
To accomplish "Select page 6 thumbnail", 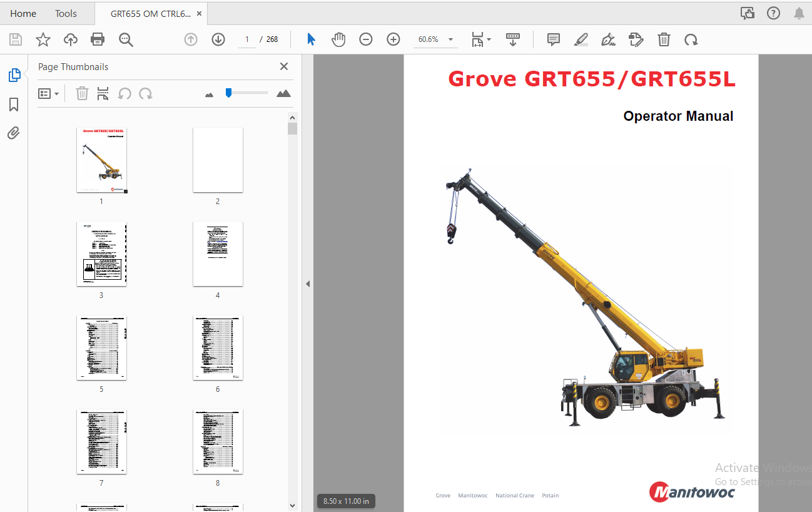I will pyautogui.click(x=218, y=348).
